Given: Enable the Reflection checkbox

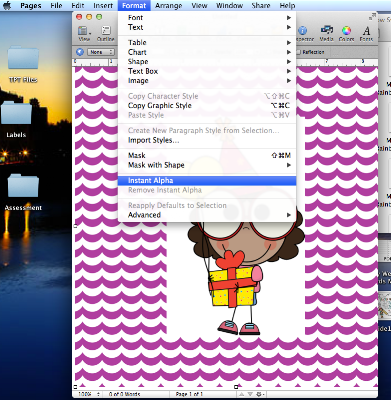Looking at the screenshot, I should click(299, 52).
